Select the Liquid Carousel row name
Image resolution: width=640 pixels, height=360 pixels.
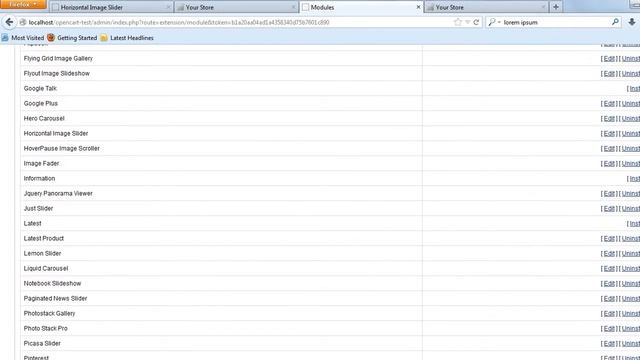click(46, 269)
